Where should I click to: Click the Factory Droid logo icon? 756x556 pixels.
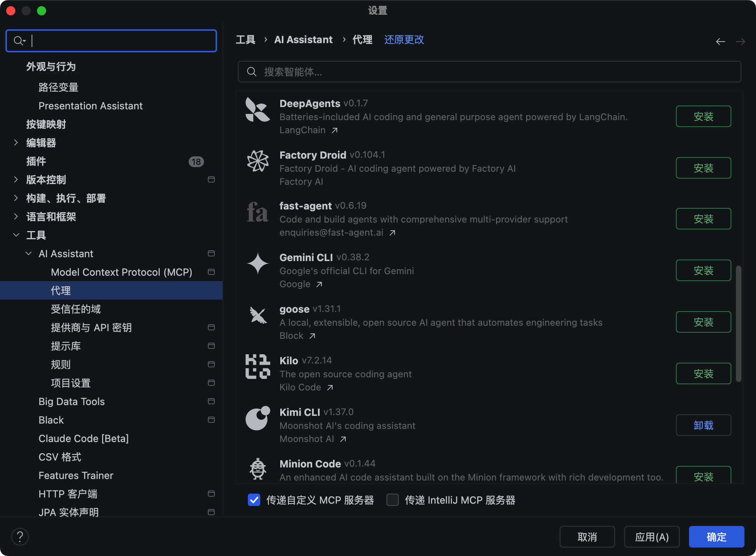click(x=258, y=161)
